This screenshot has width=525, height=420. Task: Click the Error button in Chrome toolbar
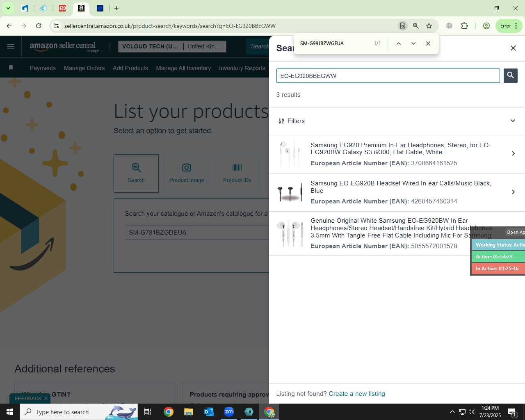(x=509, y=26)
